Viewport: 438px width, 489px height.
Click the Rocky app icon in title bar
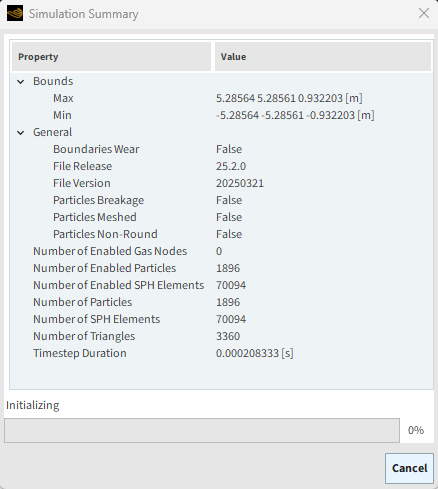click(x=15, y=13)
